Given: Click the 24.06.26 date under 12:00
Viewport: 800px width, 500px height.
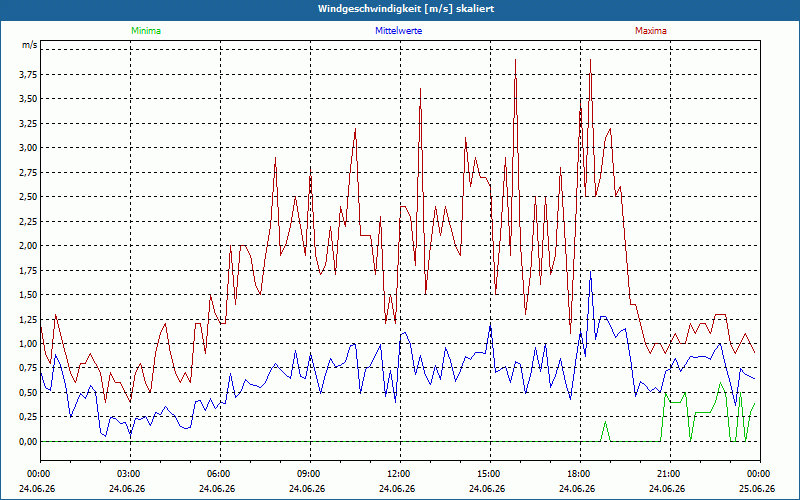Looking at the screenshot, I should pos(397,488).
